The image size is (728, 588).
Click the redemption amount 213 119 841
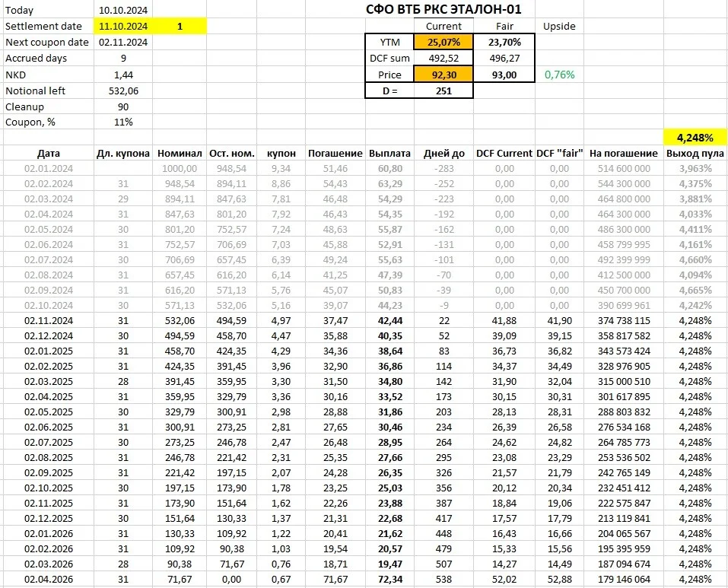pyautogui.click(x=624, y=518)
